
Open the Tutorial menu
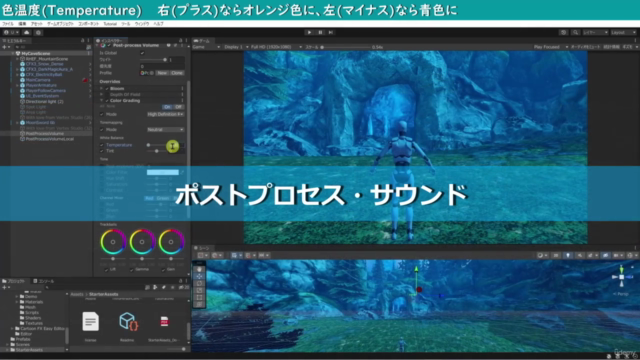coord(110,24)
